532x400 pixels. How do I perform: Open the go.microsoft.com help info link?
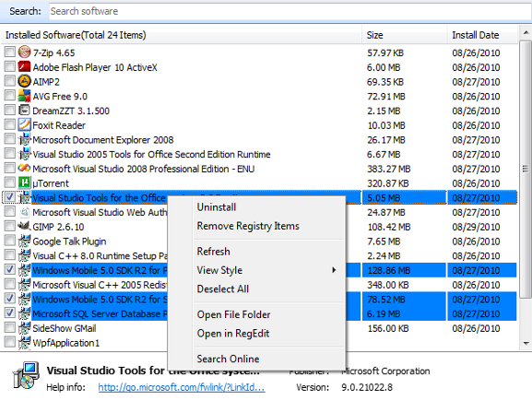(x=182, y=387)
